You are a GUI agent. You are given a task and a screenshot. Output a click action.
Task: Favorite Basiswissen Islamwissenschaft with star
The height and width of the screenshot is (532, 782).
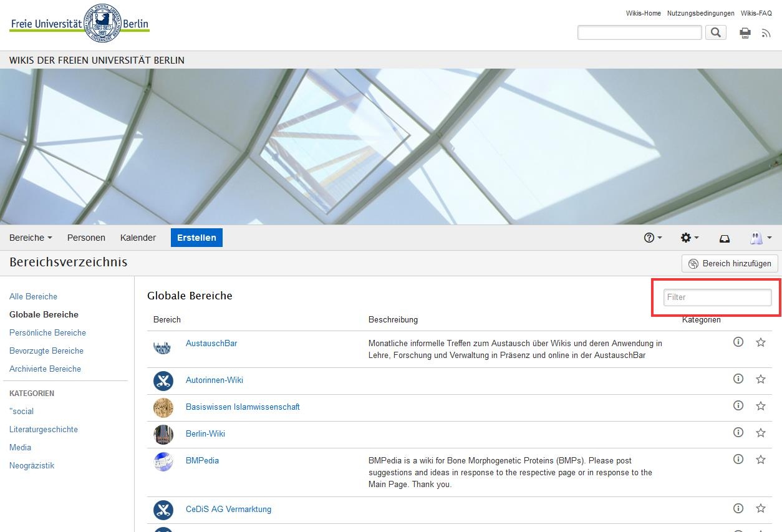point(761,405)
